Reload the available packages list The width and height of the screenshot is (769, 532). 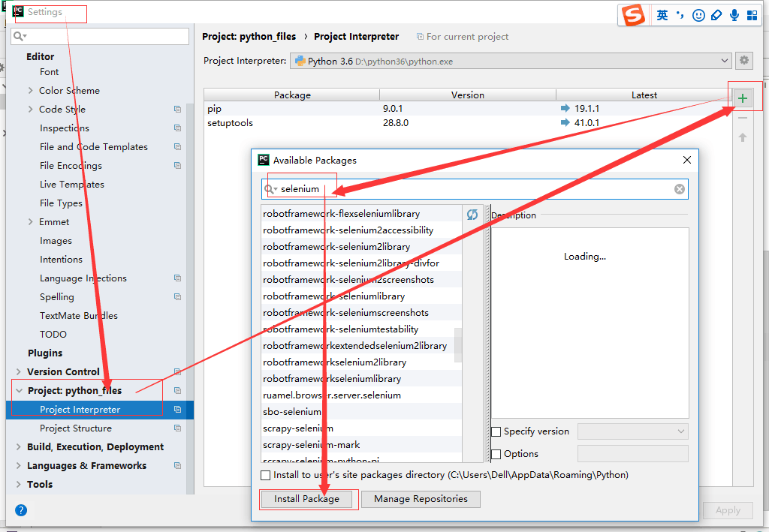pos(472,215)
